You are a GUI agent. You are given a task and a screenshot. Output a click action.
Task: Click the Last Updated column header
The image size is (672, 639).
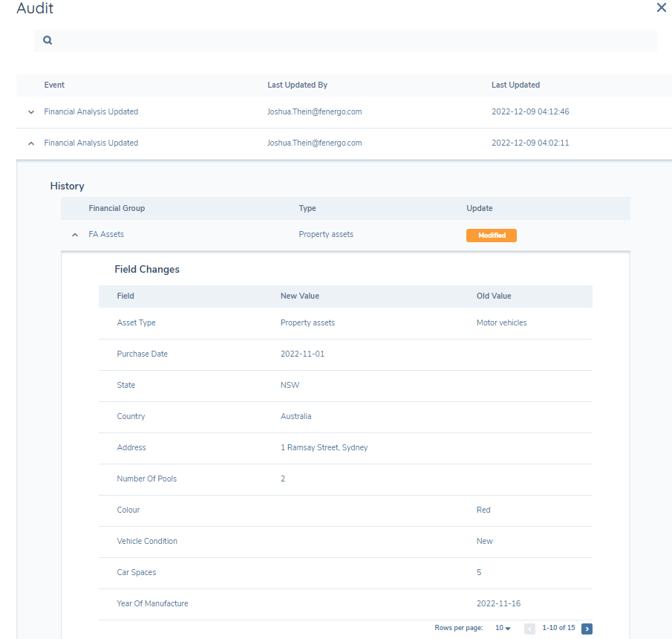[515, 85]
